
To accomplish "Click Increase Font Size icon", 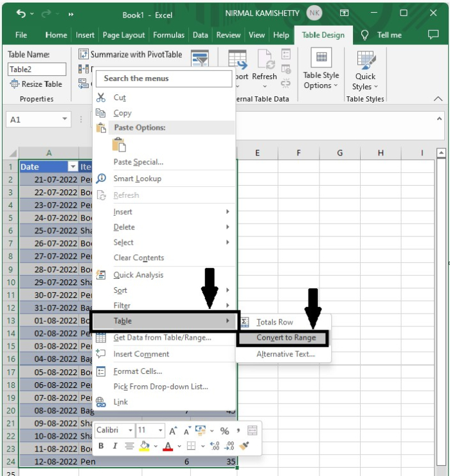I will [173, 430].
